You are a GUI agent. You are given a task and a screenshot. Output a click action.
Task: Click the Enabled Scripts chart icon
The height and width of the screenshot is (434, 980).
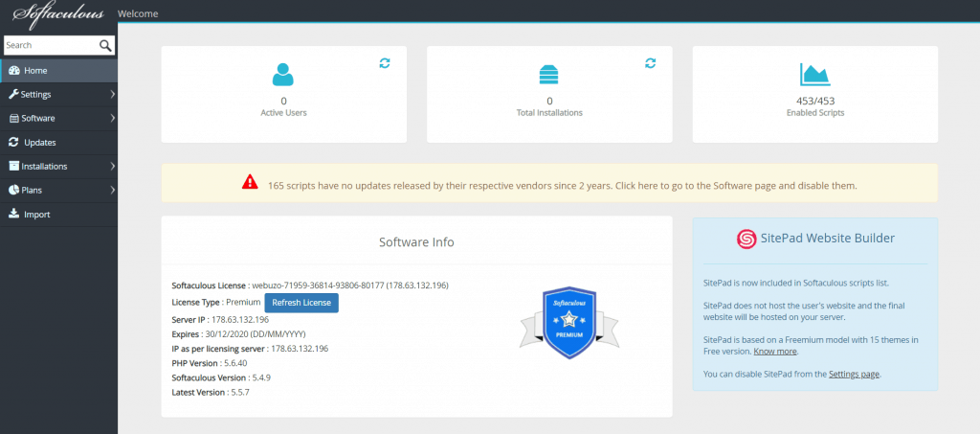(x=814, y=75)
